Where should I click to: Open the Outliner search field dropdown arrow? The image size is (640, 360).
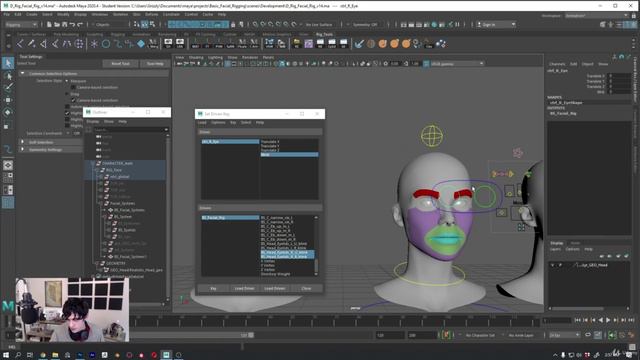coord(166,130)
